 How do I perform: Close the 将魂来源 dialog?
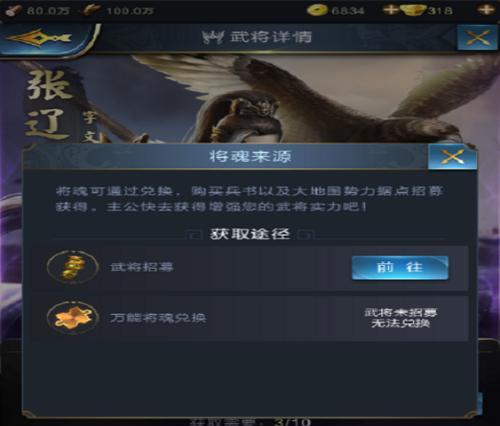click(452, 157)
